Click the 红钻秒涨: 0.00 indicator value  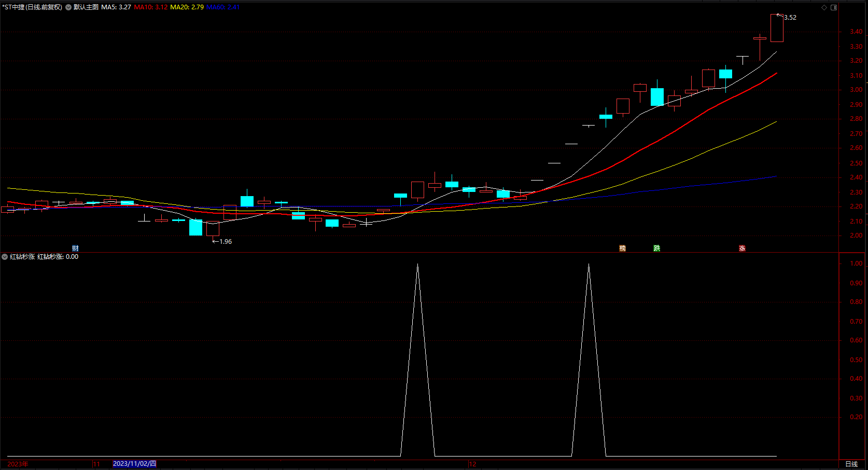click(x=58, y=257)
